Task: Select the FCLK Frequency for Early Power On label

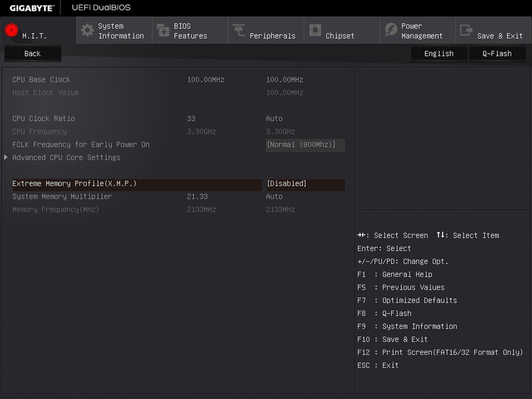Action: [x=81, y=145]
